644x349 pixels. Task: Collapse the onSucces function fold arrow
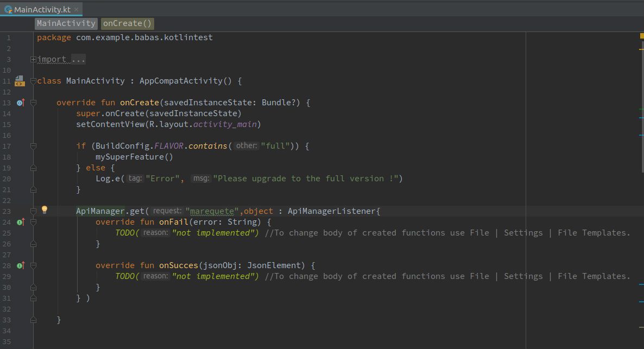click(33, 265)
